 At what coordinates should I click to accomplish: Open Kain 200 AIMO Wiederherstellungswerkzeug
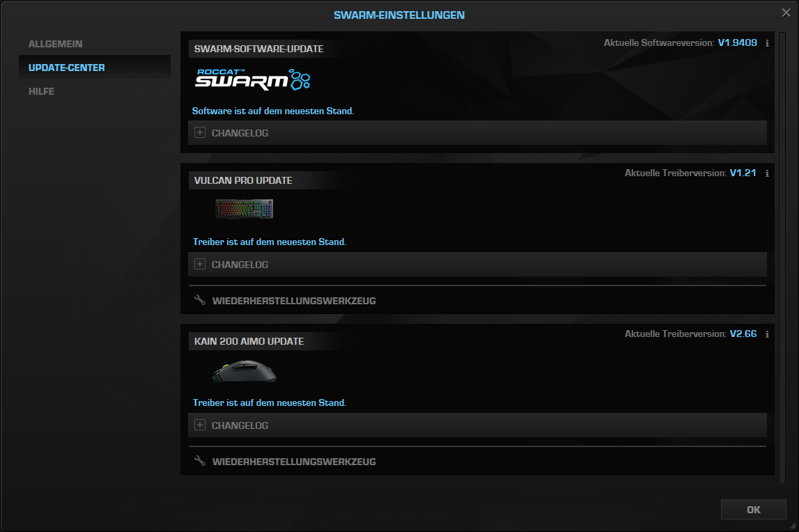pos(294,462)
